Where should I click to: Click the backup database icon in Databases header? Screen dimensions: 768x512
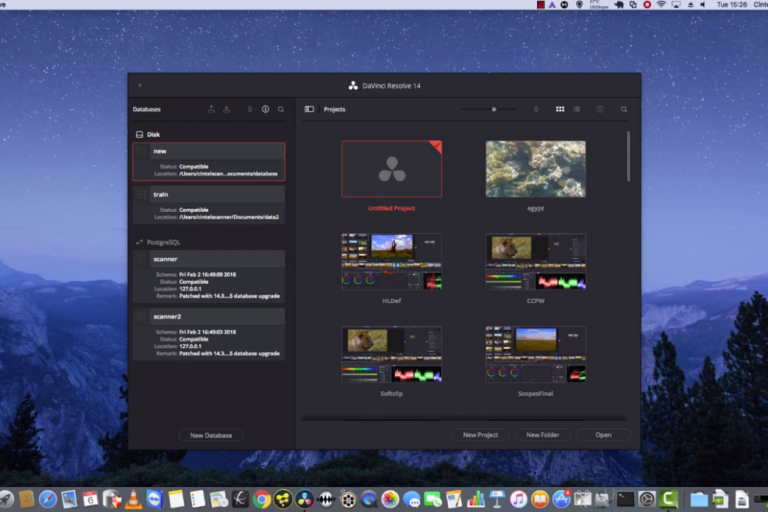click(211, 109)
